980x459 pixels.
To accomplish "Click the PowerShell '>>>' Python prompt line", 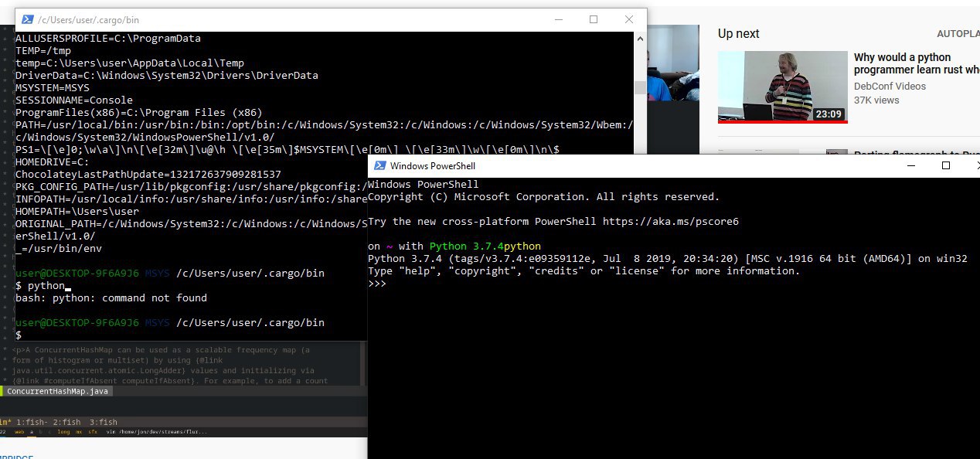I will tap(377, 284).
